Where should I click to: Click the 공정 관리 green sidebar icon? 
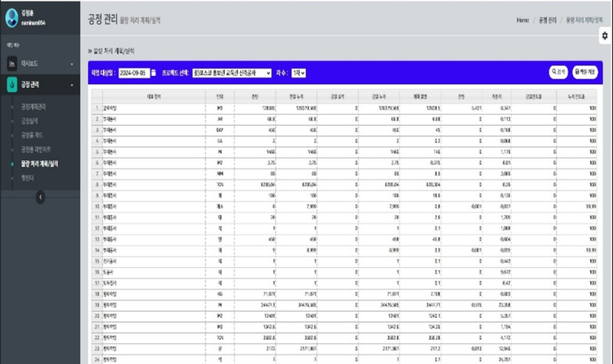pyautogui.click(x=12, y=84)
